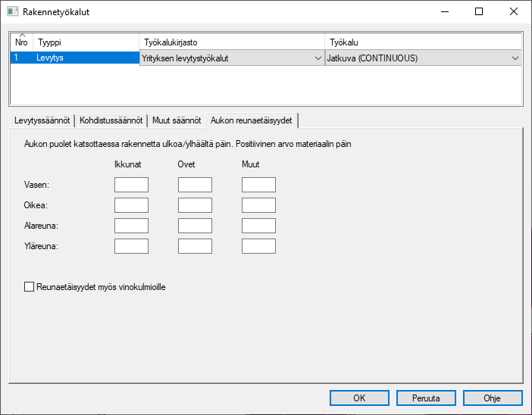532x415 pixels.
Task: Focus the Oikea field under Ovet
Action: [195, 205]
